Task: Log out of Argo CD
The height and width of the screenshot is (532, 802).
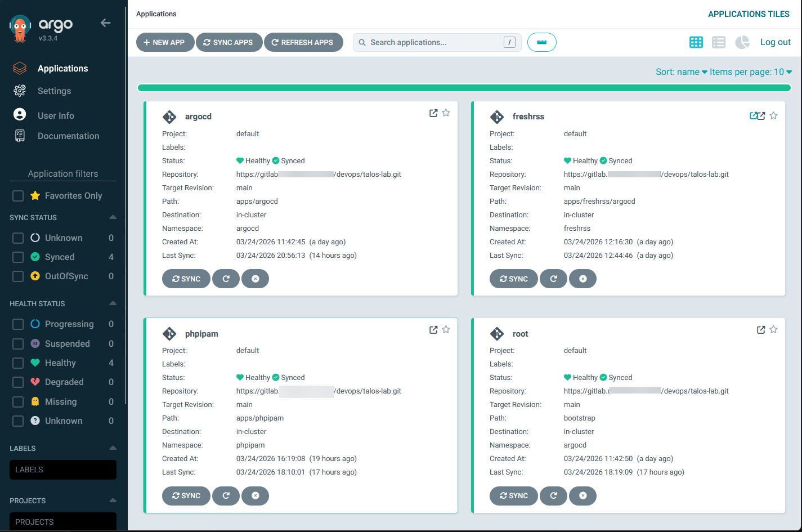Action: [776, 42]
